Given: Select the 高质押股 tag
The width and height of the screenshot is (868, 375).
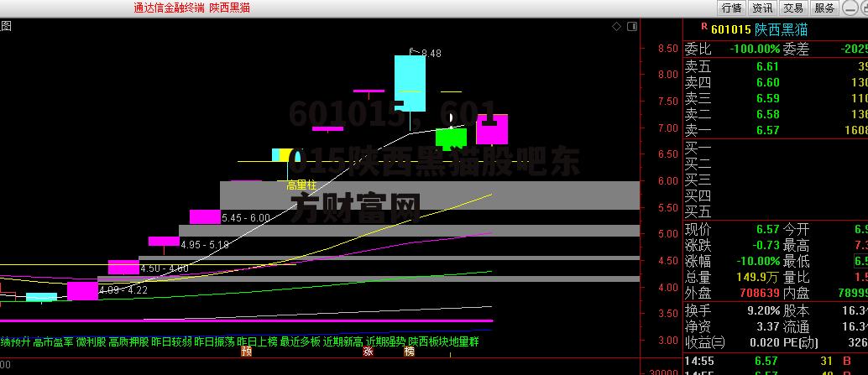Looking at the screenshot, I should coord(128,341).
